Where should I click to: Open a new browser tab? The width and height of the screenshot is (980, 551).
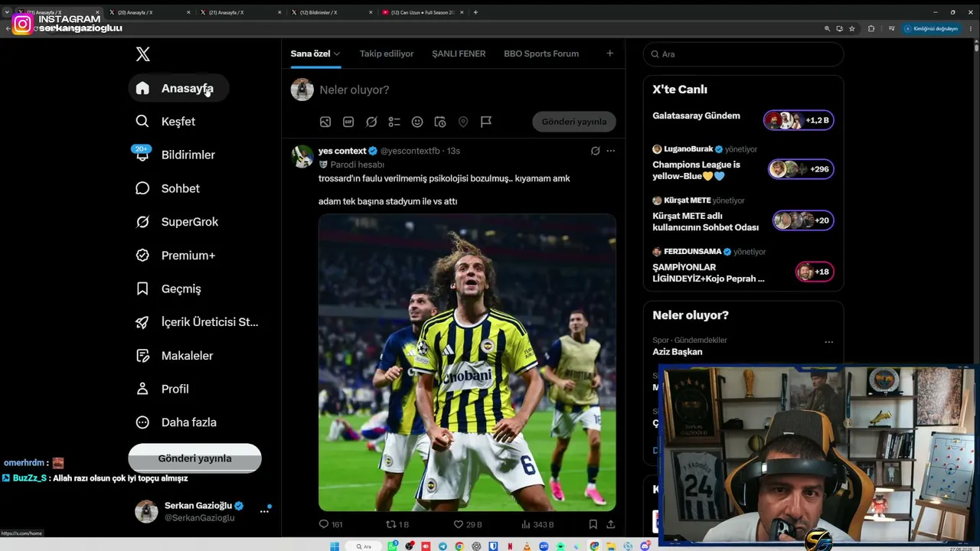[475, 12]
